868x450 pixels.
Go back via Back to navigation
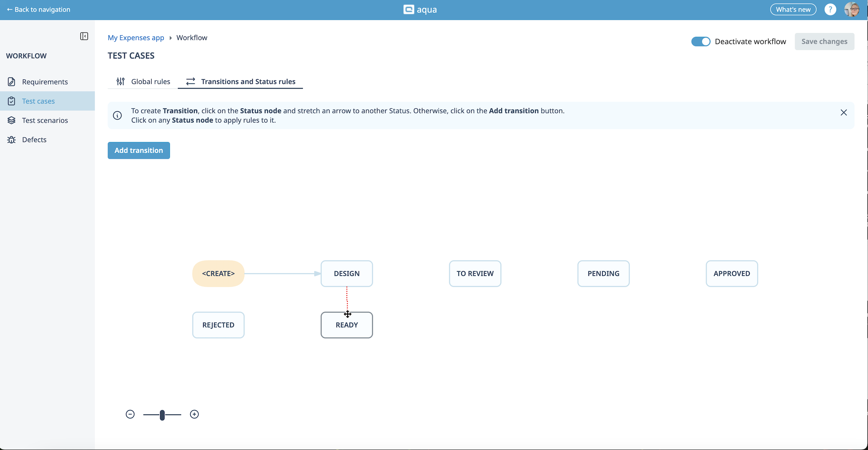[x=39, y=10]
